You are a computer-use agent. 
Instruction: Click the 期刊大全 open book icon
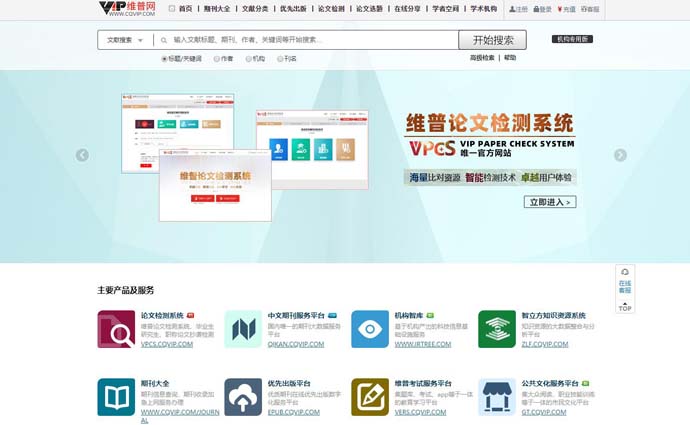(116, 397)
